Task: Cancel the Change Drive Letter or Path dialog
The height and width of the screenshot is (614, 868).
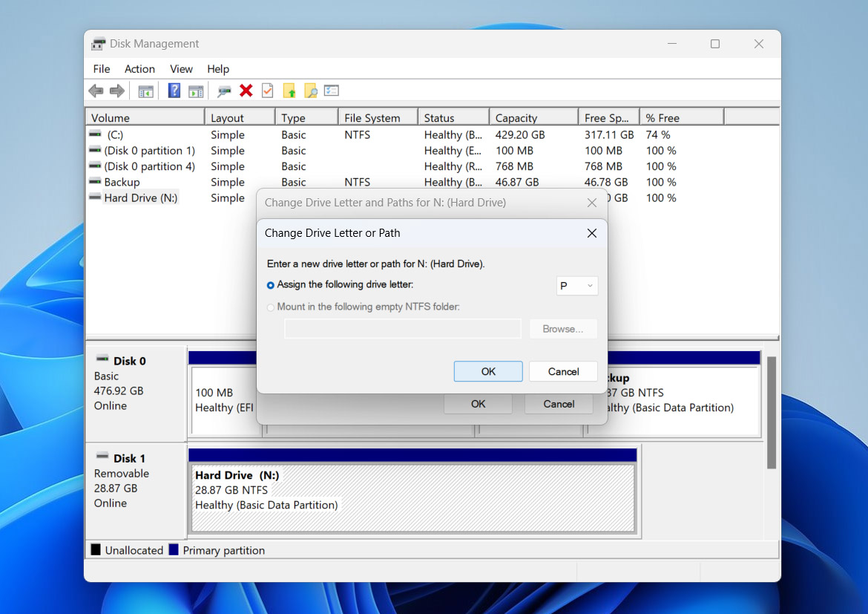Action: (x=564, y=371)
